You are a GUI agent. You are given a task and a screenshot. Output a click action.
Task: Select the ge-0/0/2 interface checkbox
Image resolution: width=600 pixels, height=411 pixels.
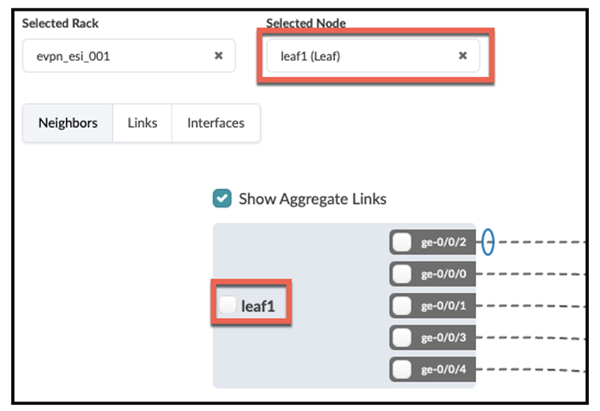tap(402, 242)
